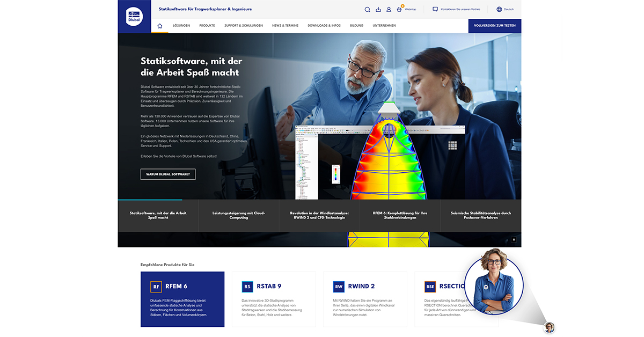Click the globe language icon
The image size is (644, 337).
click(499, 9)
